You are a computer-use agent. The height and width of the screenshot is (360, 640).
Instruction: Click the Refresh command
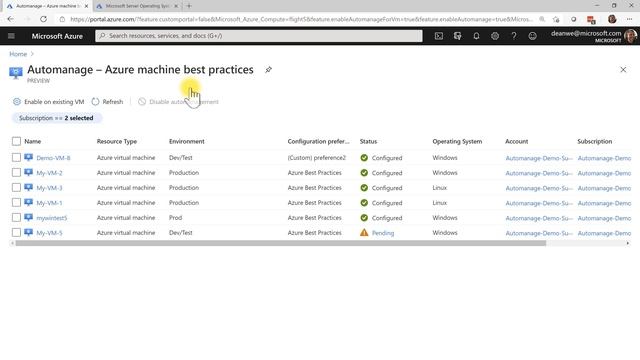coord(107,102)
